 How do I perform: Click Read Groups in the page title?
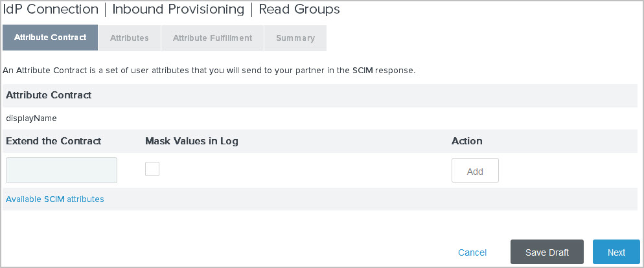pyautogui.click(x=299, y=10)
